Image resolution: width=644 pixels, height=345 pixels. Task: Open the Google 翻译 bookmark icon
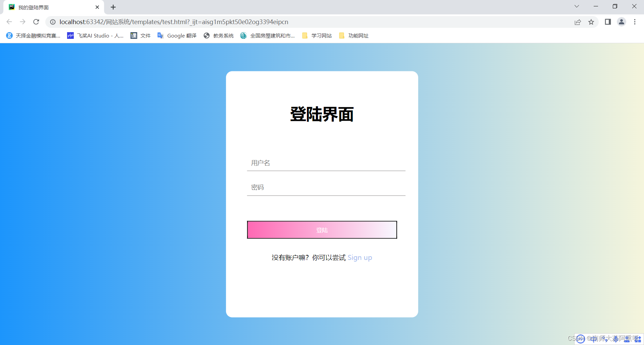pyautogui.click(x=160, y=36)
